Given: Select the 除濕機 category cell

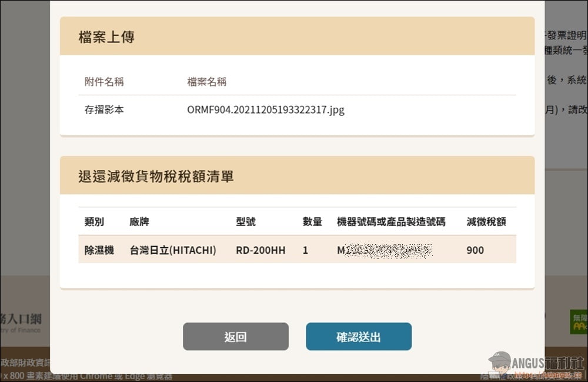Looking at the screenshot, I should click(x=99, y=250).
